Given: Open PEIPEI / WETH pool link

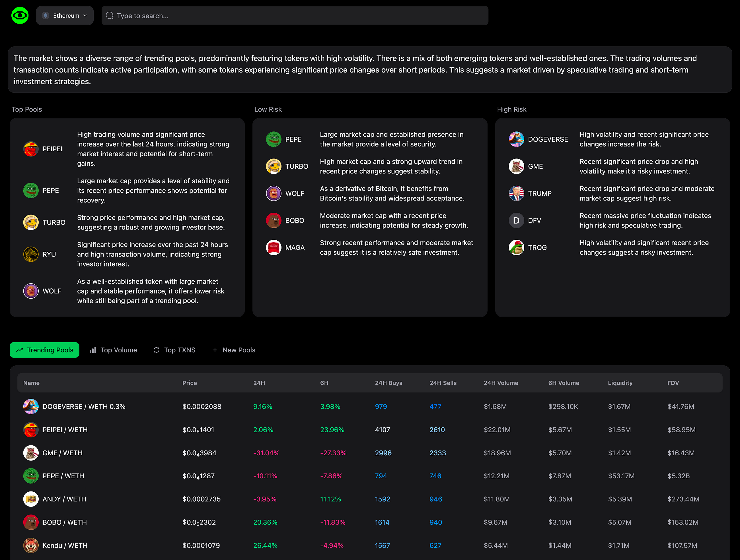Looking at the screenshot, I should click(x=65, y=430).
